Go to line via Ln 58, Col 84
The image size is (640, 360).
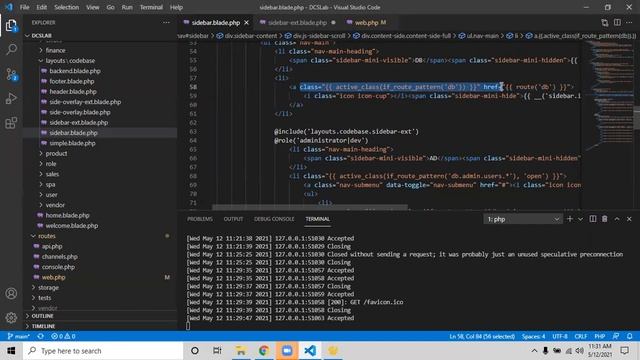click(x=482, y=336)
